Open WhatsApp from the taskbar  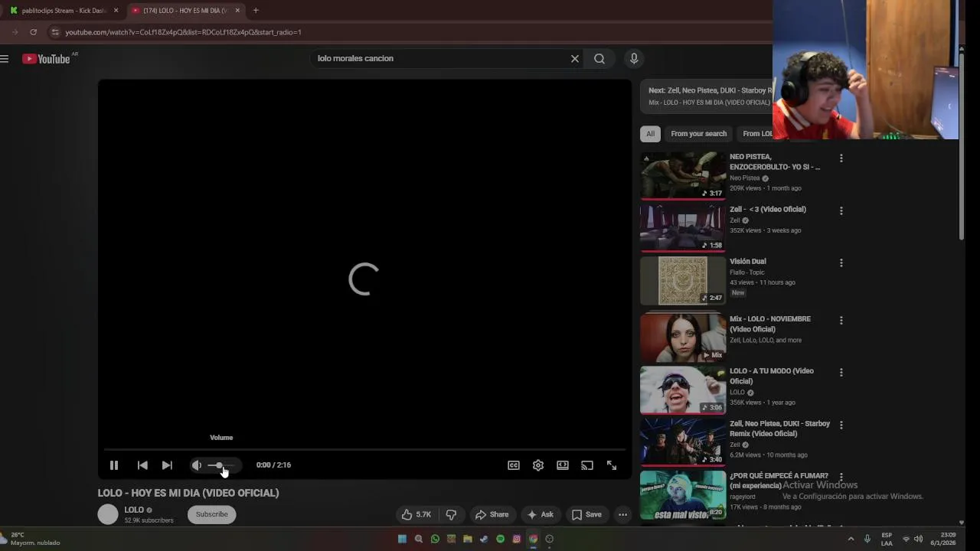pyautogui.click(x=435, y=539)
